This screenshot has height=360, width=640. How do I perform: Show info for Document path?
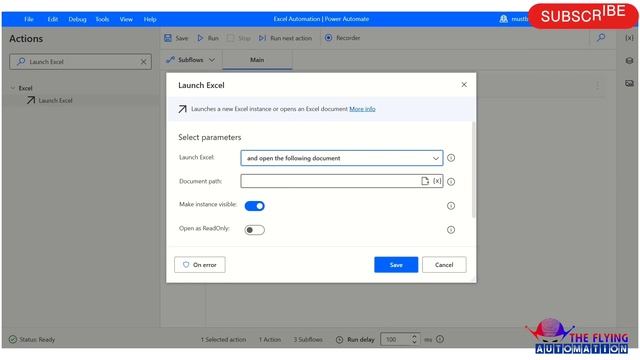tap(451, 182)
